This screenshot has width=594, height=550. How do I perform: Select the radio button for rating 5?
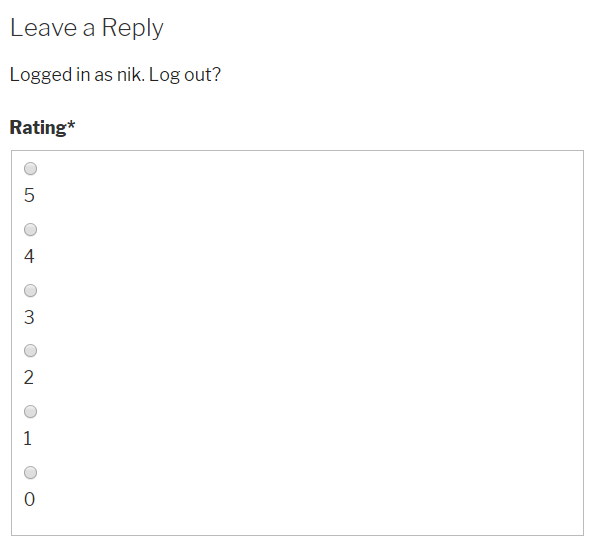click(x=30, y=169)
